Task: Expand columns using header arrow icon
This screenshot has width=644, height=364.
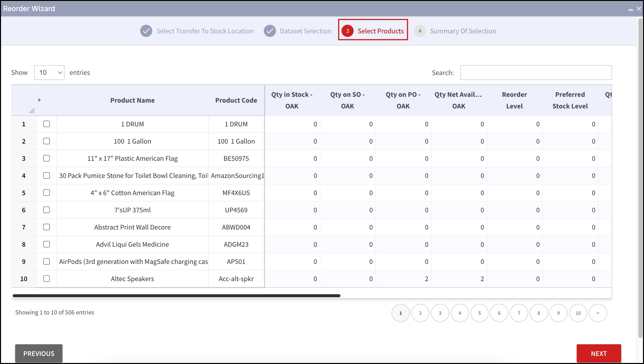Action: pyautogui.click(x=39, y=100)
